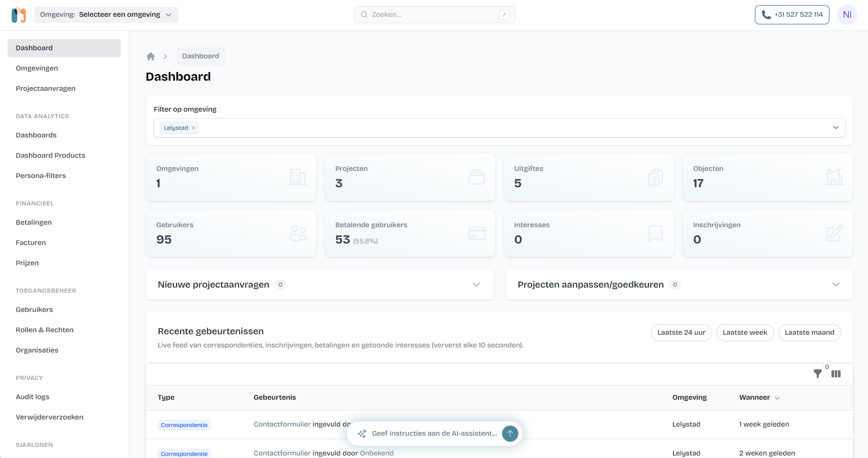Click the home breadcrumb icon

pos(151,56)
